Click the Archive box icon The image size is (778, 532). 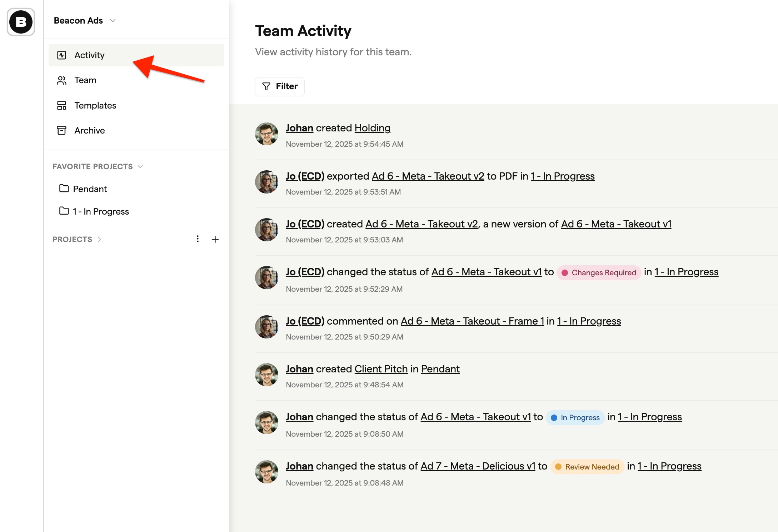(x=61, y=131)
